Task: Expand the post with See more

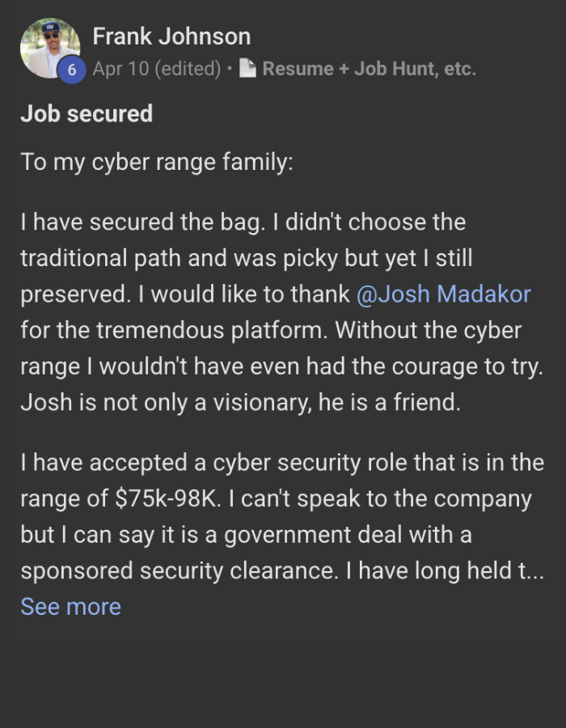Action: coord(70,607)
